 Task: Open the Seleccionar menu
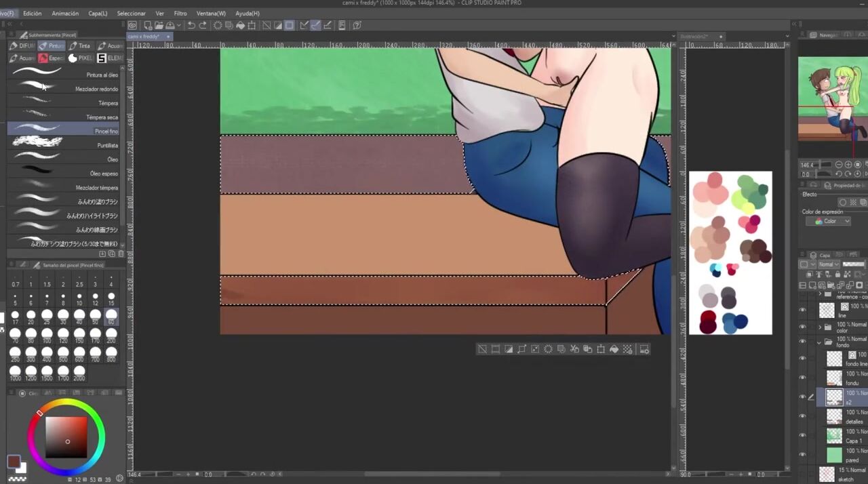131,14
